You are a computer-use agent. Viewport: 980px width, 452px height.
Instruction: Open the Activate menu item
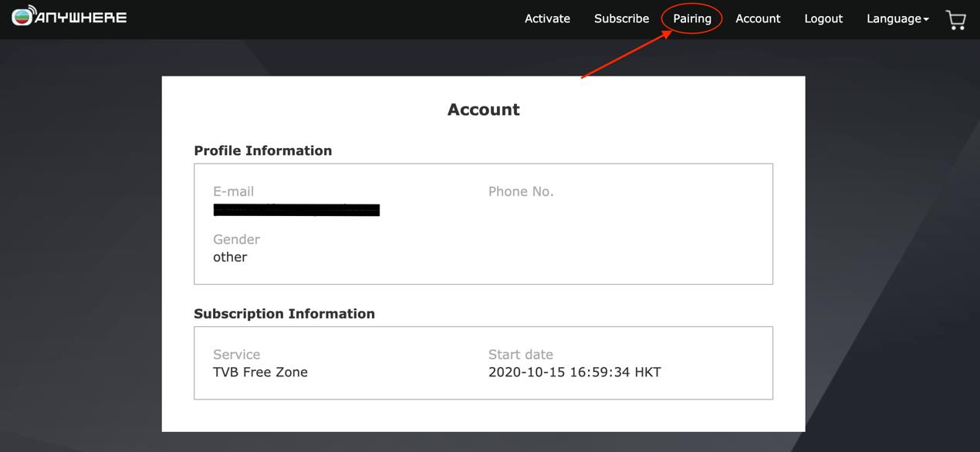pos(547,19)
